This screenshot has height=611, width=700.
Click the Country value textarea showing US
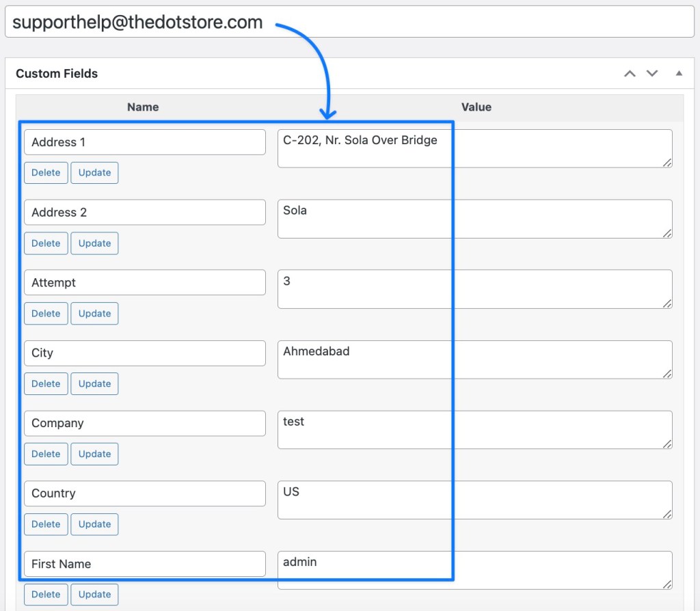pyautogui.click(x=475, y=500)
